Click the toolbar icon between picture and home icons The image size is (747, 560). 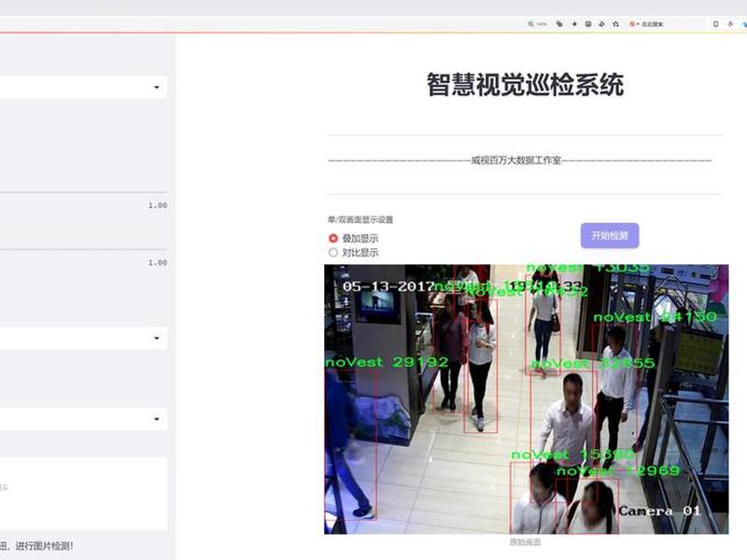pos(601,24)
